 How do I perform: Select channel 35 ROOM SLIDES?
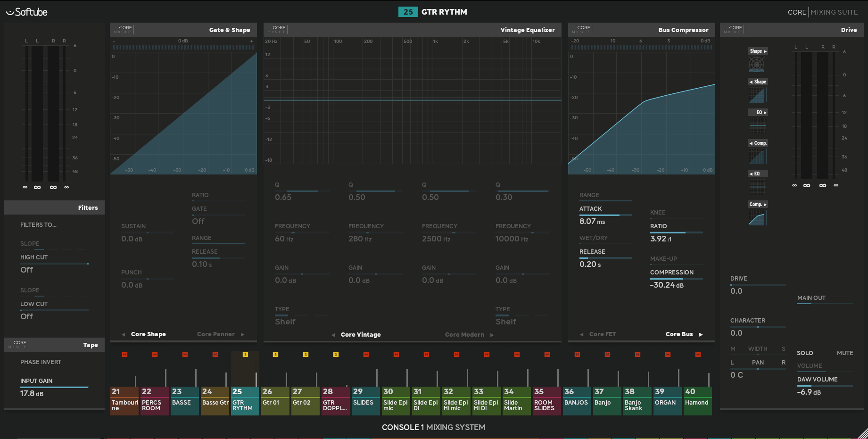547,401
